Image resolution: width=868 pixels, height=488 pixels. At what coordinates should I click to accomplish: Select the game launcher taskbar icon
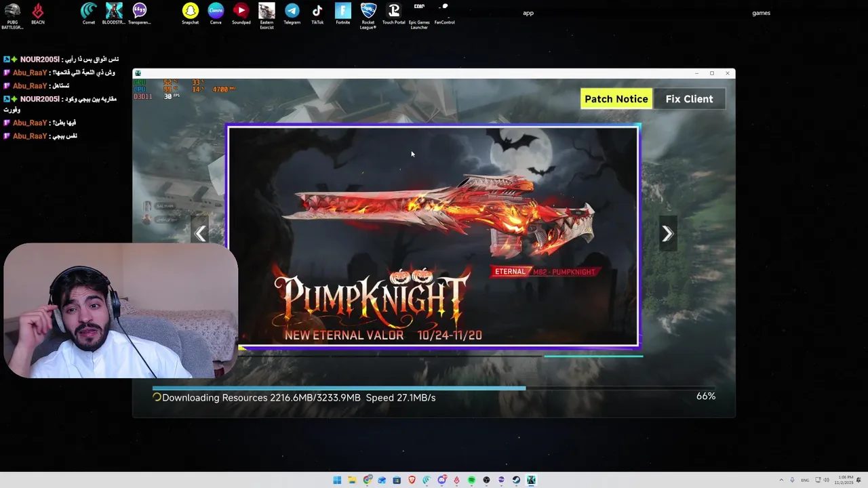[x=531, y=480]
